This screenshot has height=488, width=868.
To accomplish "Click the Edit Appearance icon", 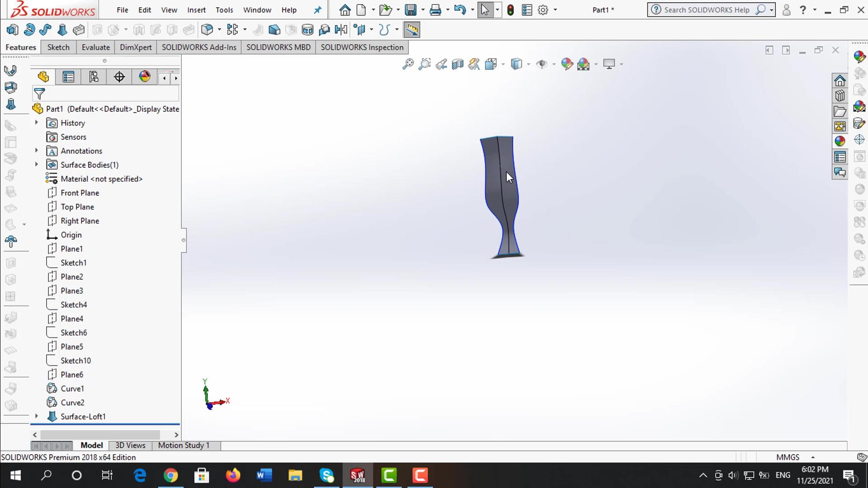I will [x=566, y=64].
